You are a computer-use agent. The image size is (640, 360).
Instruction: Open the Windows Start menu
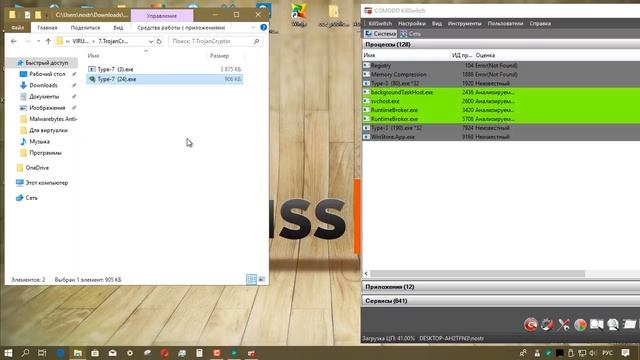[8, 353]
